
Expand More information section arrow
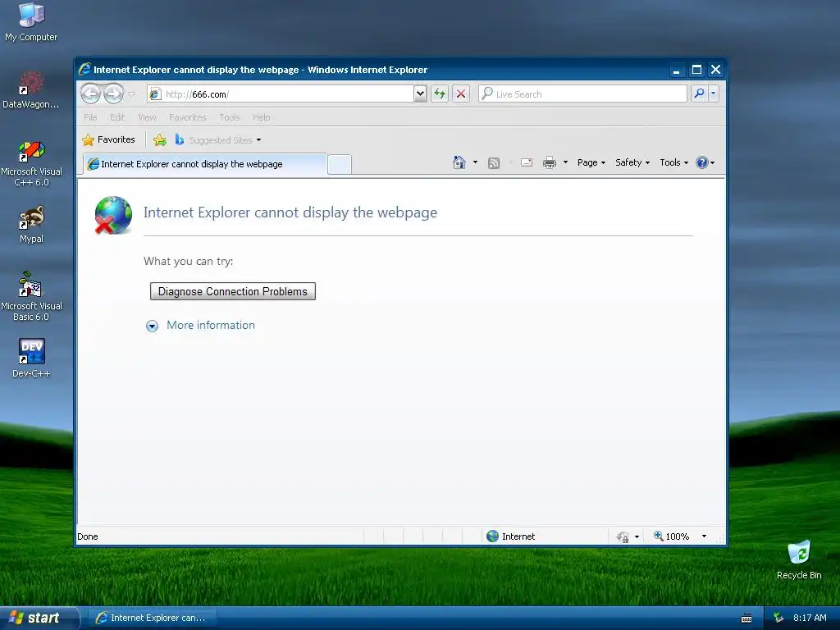(x=152, y=326)
